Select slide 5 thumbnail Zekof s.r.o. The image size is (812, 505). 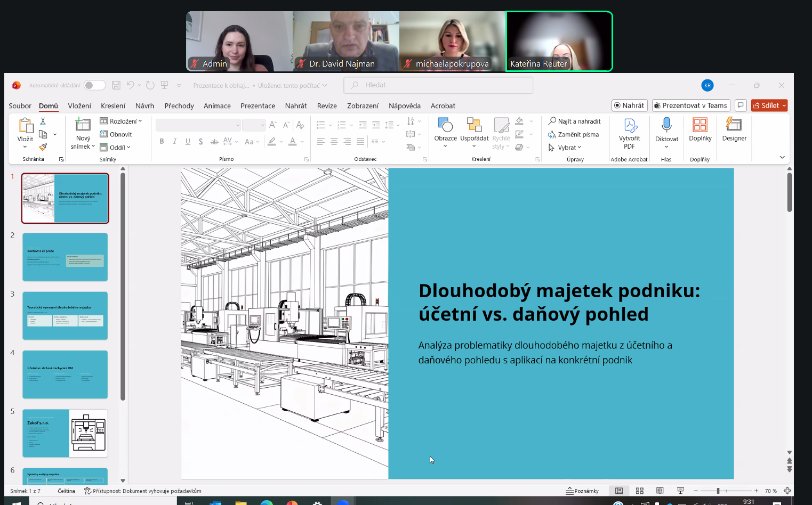tap(65, 433)
